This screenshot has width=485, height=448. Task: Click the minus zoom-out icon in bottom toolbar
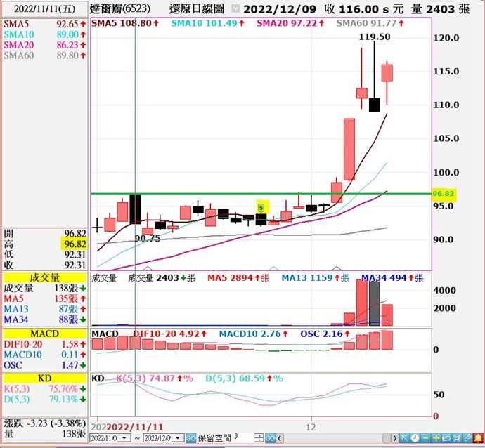425,438
